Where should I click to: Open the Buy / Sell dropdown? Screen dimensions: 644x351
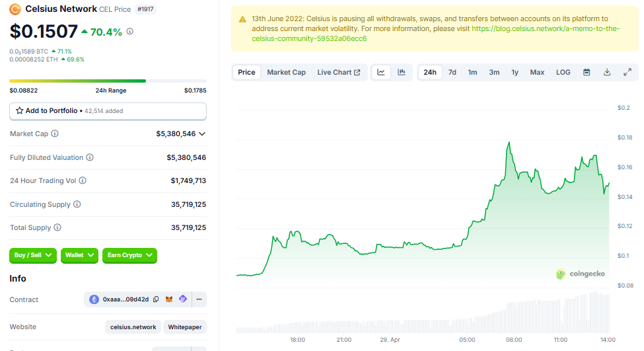tap(33, 255)
